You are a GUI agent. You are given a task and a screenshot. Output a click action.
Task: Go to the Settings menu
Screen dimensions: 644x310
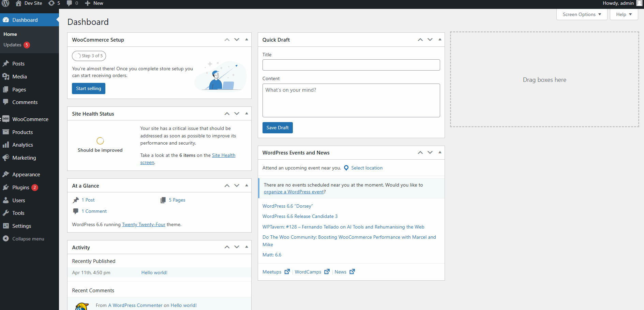tap(21, 226)
